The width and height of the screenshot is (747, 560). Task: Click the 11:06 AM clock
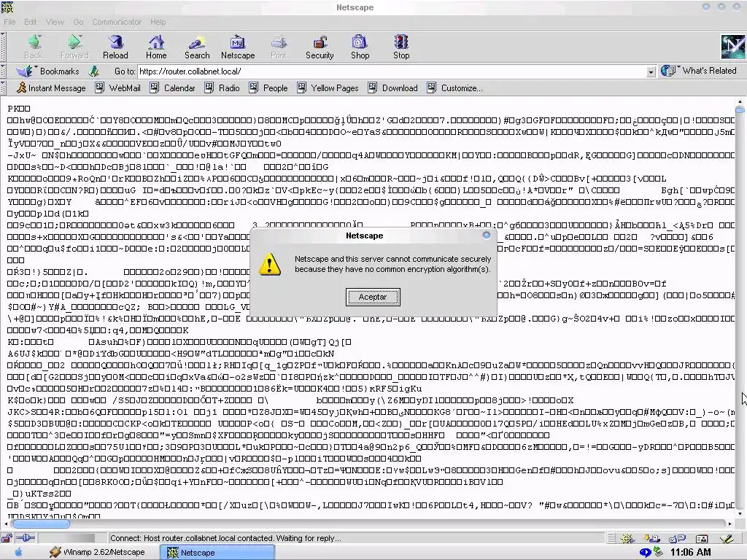(690, 553)
